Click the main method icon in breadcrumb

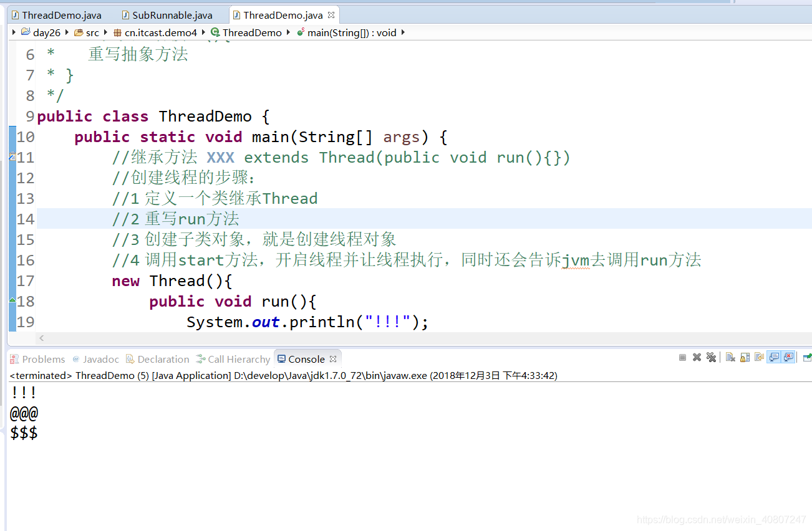click(300, 32)
